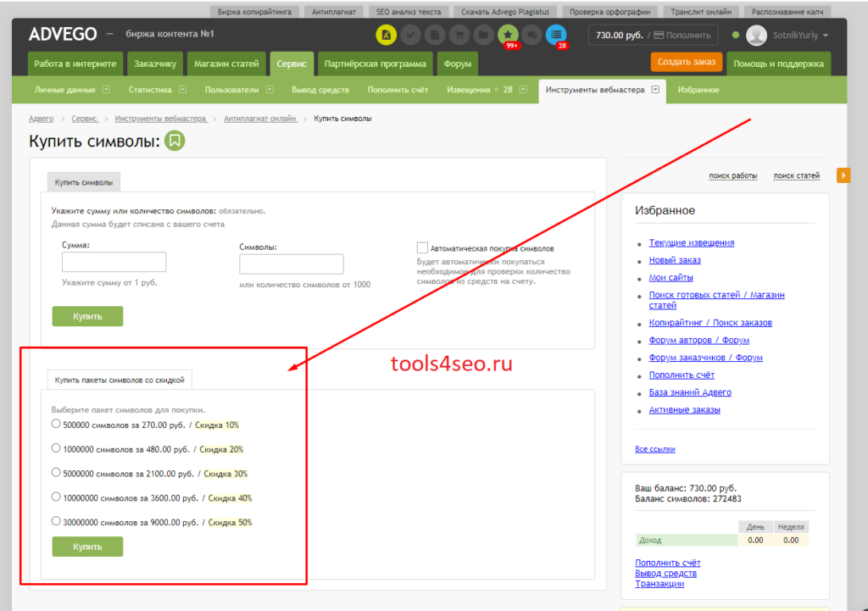Click the Антиплагиат онлайн breadcrumb link
Screen dimensions: 868x611
tap(260, 119)
